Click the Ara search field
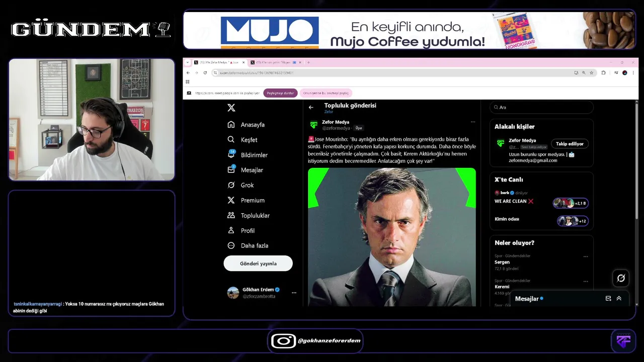Viewport: 644px width, 362px height. tap(541, 107)
